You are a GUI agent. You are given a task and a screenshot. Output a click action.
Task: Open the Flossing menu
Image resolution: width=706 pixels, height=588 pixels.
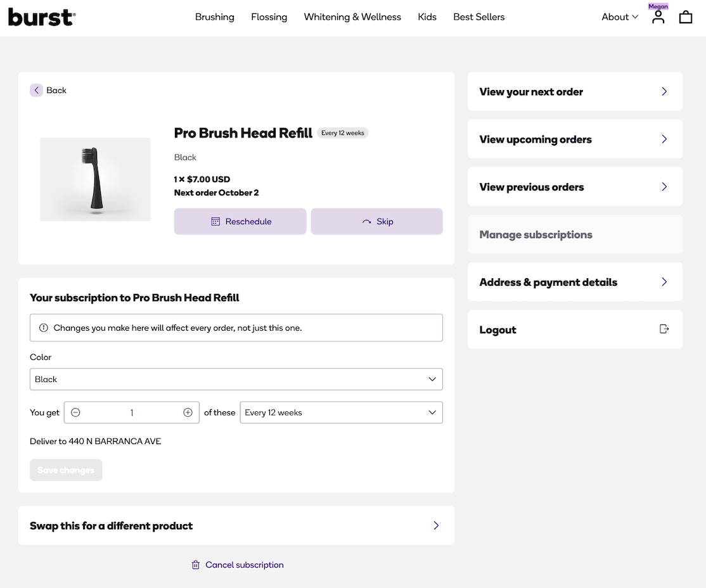[x=269, y=17]
